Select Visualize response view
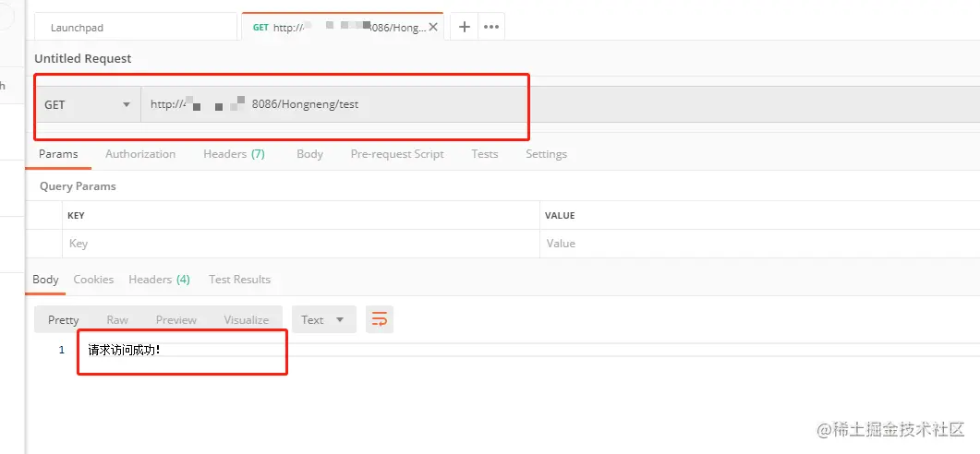This screenshot has width=980, height=454. pyautogui.click(x=247, y=319)
